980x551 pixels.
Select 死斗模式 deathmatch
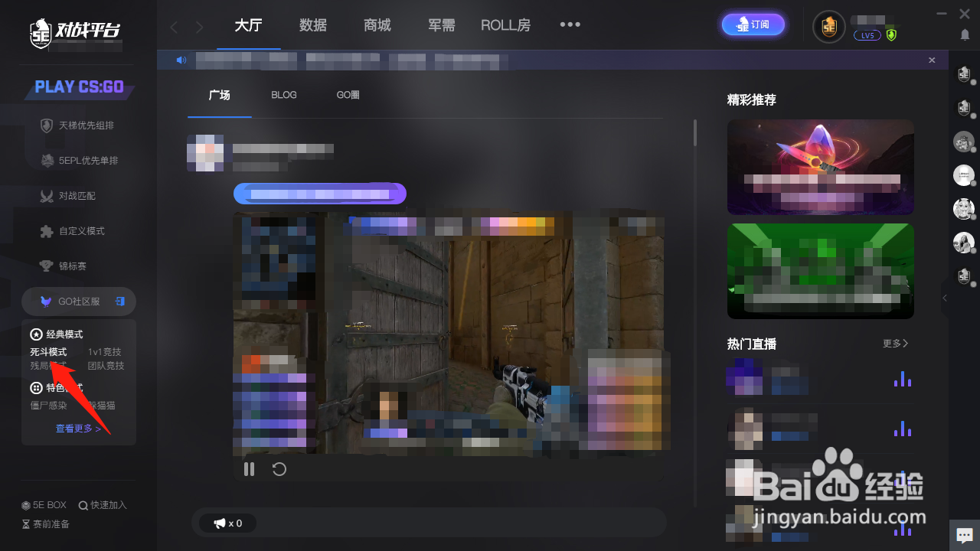coord(48,352)
